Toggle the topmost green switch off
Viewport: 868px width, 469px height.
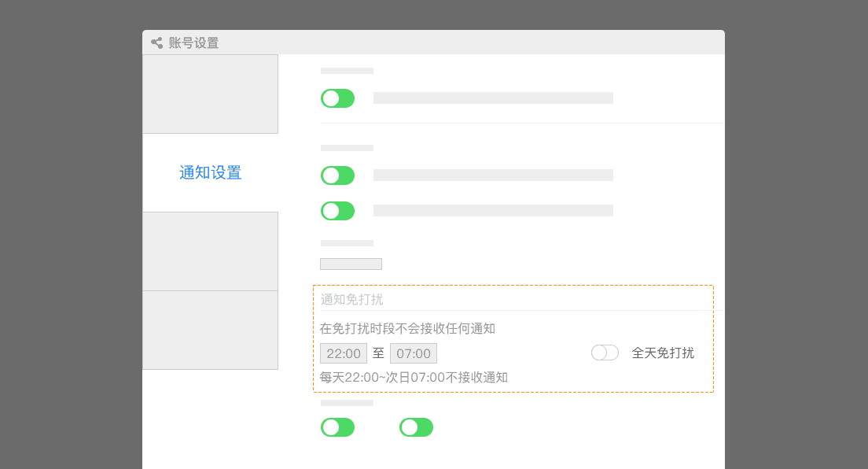coord(337,98)
